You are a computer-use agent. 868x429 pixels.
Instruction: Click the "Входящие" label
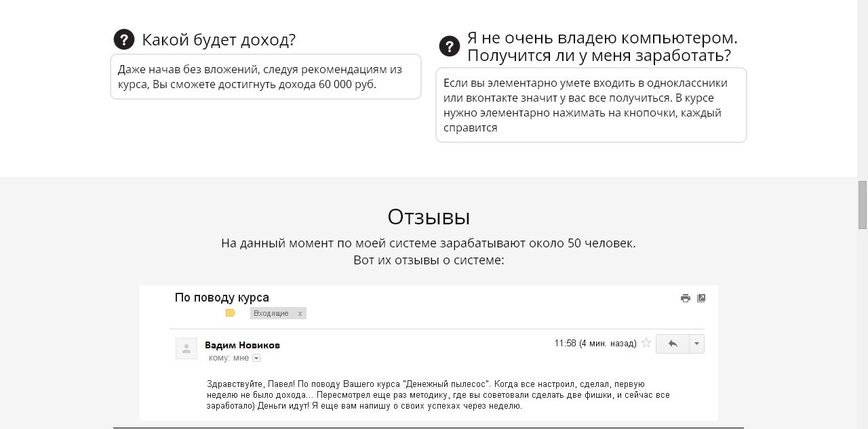[x=271, y=312]
